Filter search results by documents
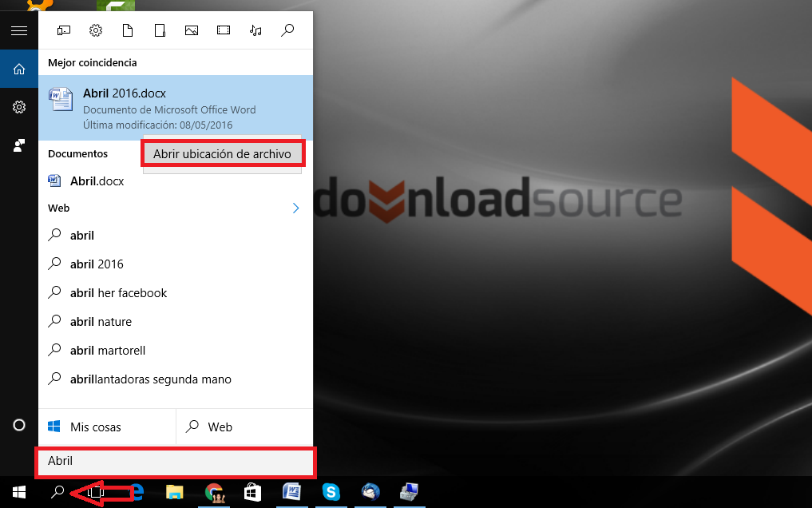The height and width of the screenshot is (508, 812). (128, 30)
